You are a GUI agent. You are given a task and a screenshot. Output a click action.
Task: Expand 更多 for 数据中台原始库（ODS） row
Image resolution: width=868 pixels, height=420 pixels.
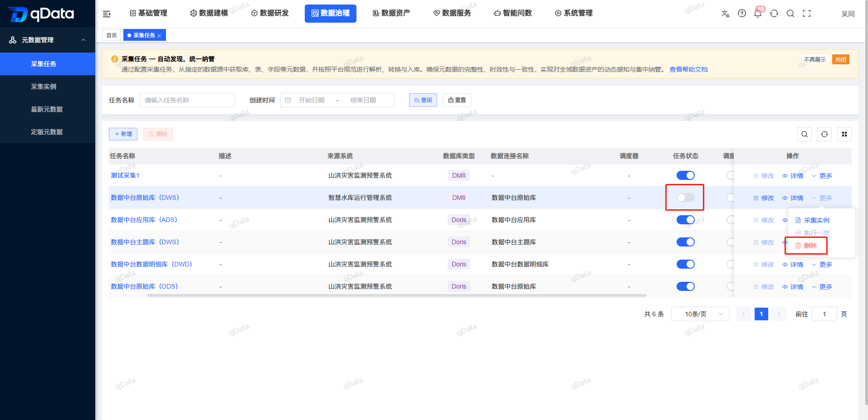point(822,287)
